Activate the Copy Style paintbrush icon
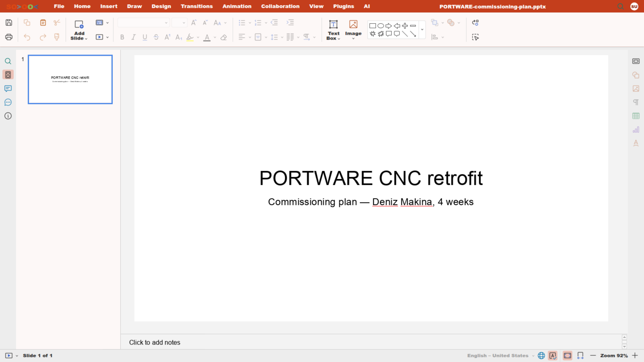Viewport: 644px width, 362px height. 57,37
